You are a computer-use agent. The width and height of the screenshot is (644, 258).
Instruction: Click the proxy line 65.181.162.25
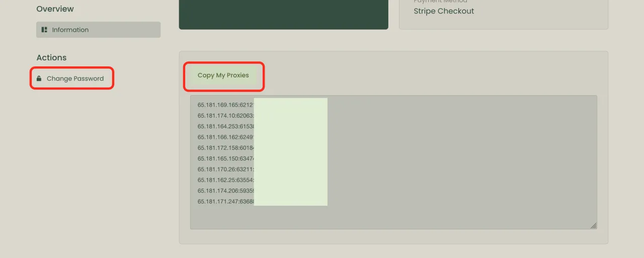coord(225,180)
